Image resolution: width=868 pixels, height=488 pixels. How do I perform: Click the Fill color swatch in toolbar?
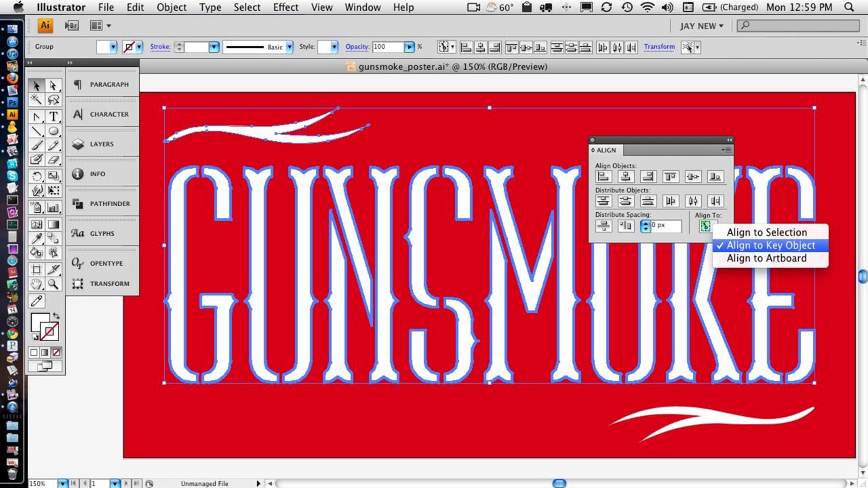click(x=39, y=323)
